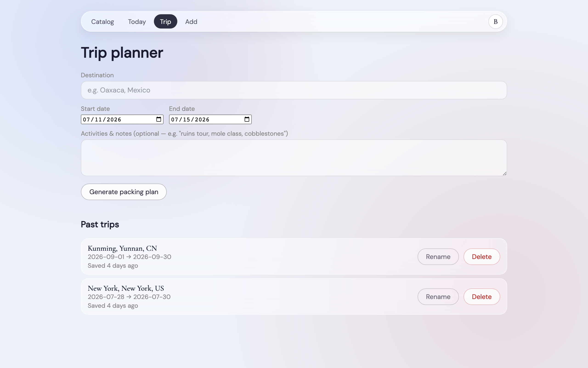Click the Start date label
The height and width of the screenshot is (368, 588).
click(95, 109)
